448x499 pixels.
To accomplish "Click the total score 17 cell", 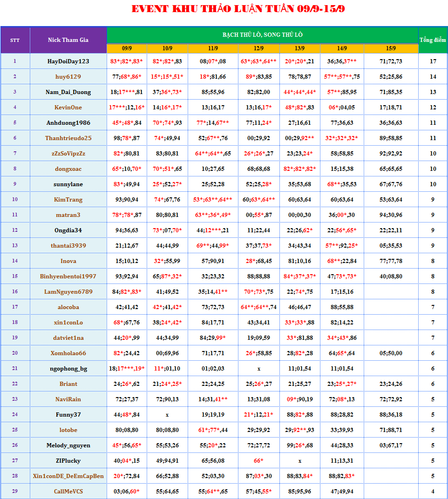I will [433, 61].
